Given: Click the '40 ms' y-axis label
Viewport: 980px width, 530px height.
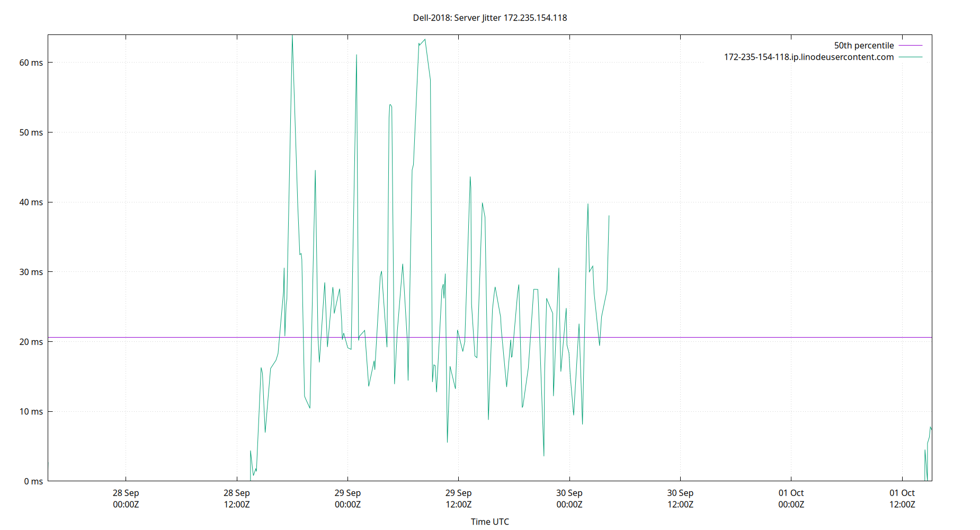Looking at the screenshot, I should 31,202.
